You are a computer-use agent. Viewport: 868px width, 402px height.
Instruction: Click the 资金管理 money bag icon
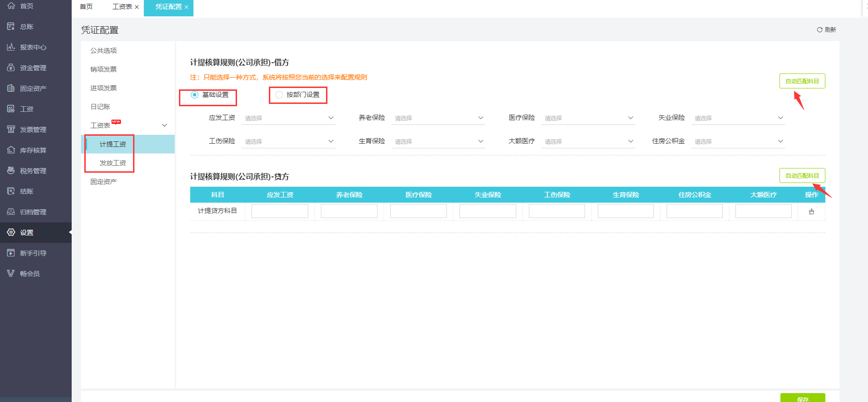(x=11, y=68)
